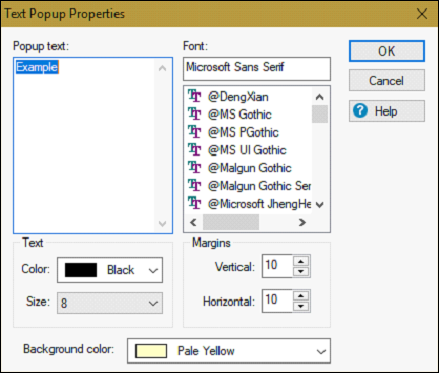Click the black text color swatch
The width and height of the screenshot is (439, 373).
(x=81, y=270)
